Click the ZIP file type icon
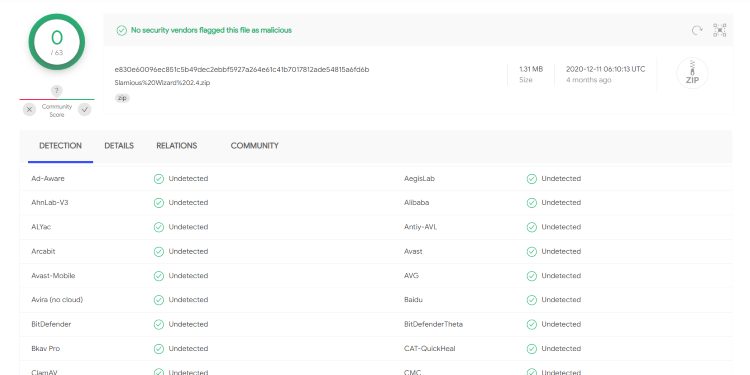Image resolution: width=750 pixels, height=375 pixels. [692, 73]
